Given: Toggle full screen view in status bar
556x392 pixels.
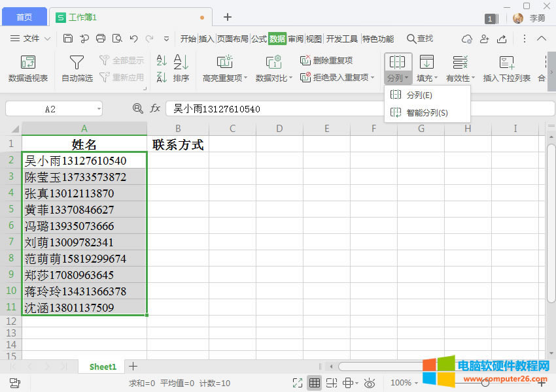Looking at the screenshot, I should point(298,383).
